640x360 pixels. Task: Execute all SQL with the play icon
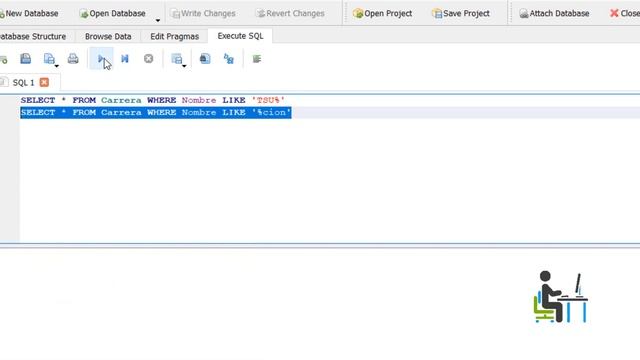(x=101, y=59)
